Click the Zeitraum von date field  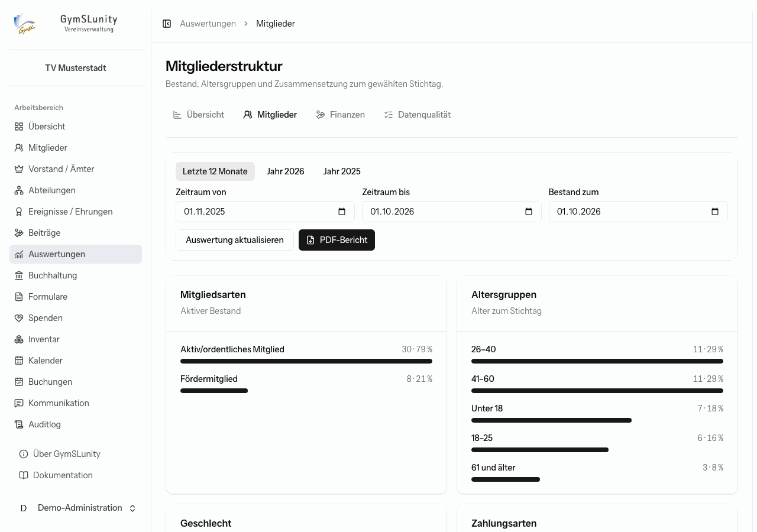click(265, 212)
